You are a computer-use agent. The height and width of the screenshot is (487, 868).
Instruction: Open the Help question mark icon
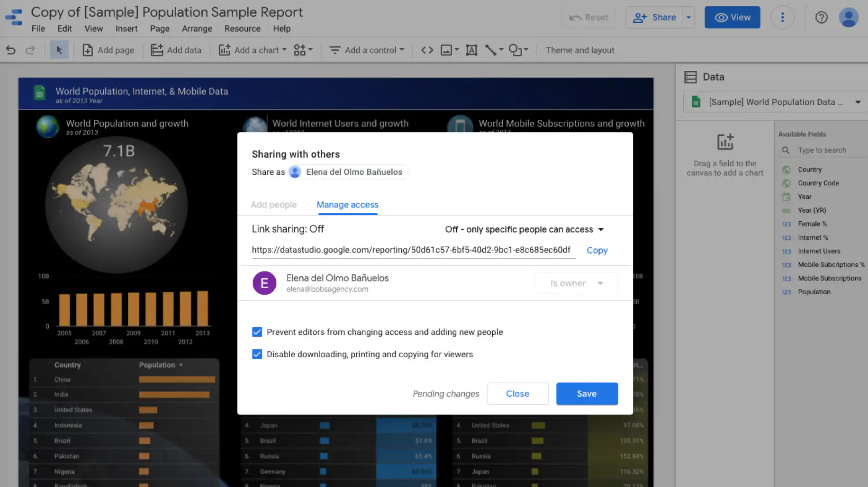click(x=821, y=18)
